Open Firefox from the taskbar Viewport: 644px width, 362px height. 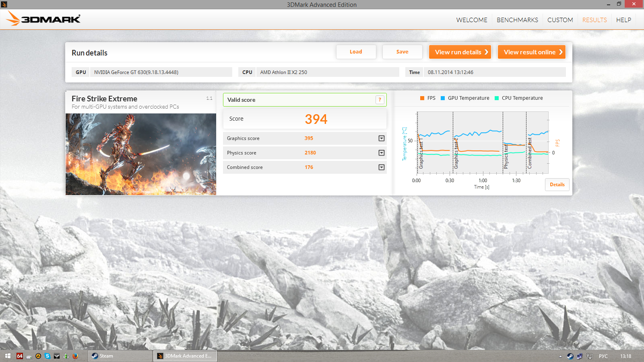(75, 356)
